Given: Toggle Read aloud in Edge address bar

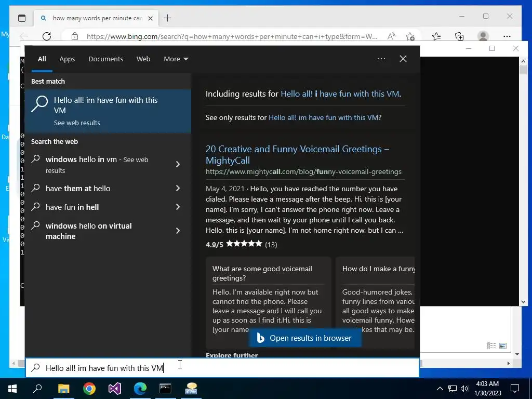Looking at the screenshot, I should tap(391, 36).
